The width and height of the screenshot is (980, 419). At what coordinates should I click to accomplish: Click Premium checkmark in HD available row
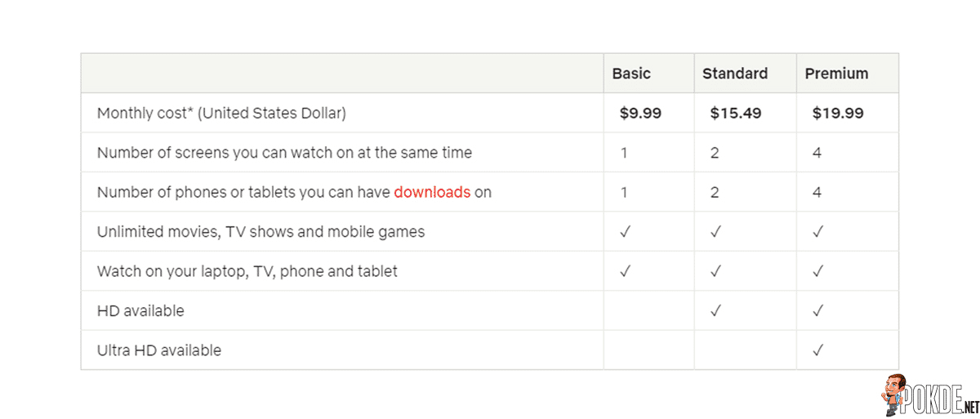[818, 311]
